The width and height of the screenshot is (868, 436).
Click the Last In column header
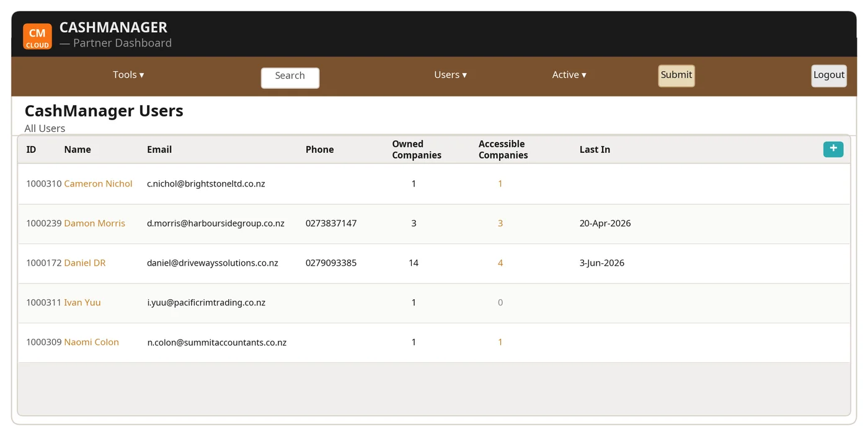595,150
